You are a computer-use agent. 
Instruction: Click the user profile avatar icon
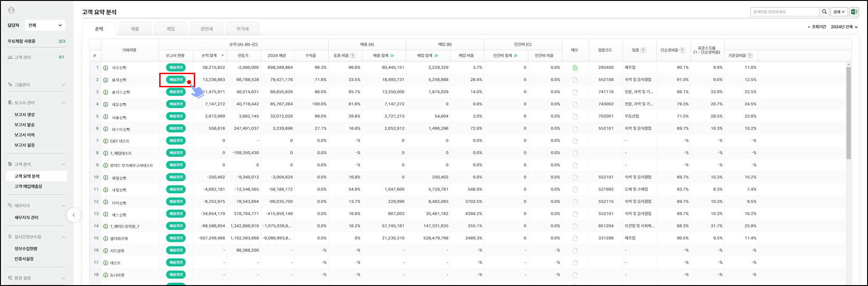coord(11,10)
